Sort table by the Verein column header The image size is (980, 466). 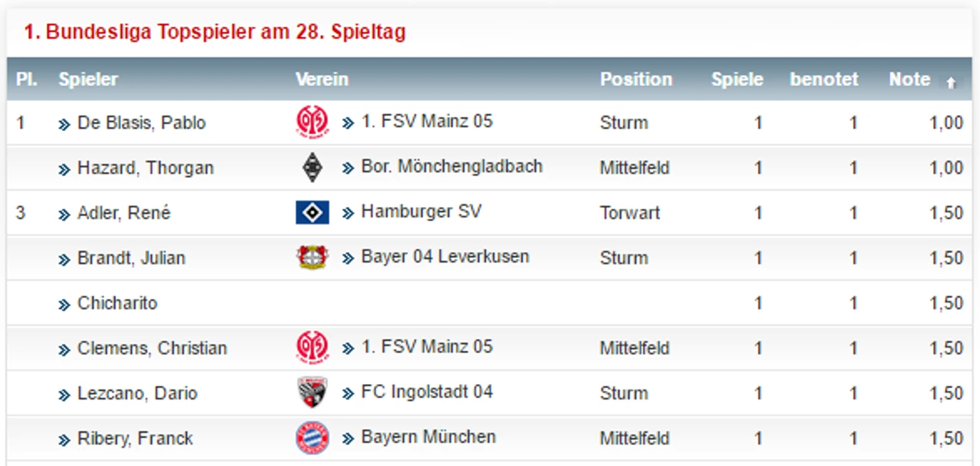322,79
